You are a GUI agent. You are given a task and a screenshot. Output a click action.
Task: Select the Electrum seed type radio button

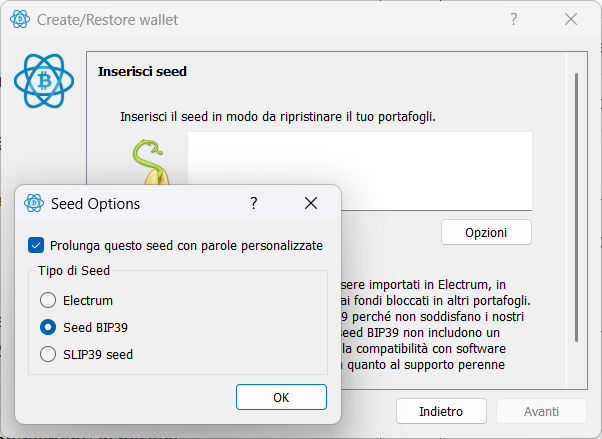coord(48,300)
